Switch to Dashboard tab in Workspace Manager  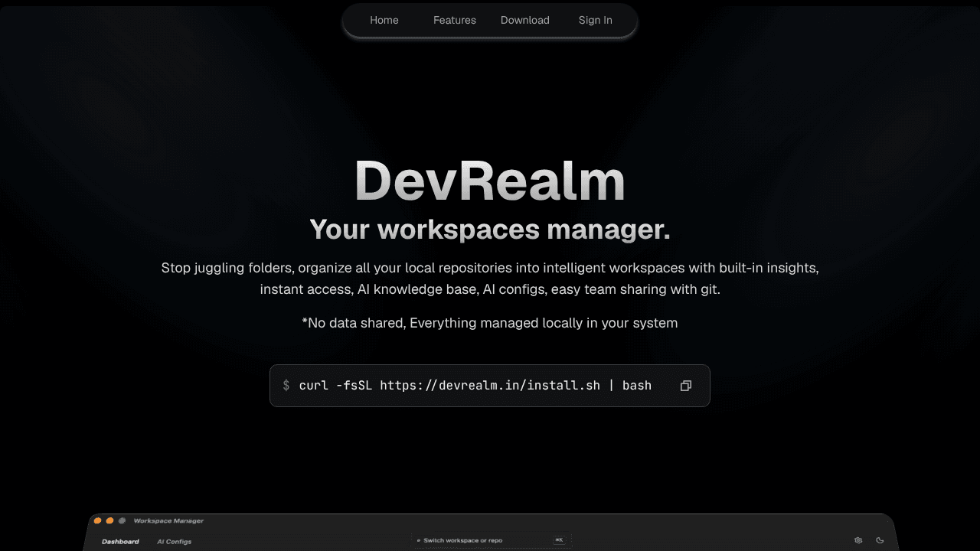[x=120, y=542]
